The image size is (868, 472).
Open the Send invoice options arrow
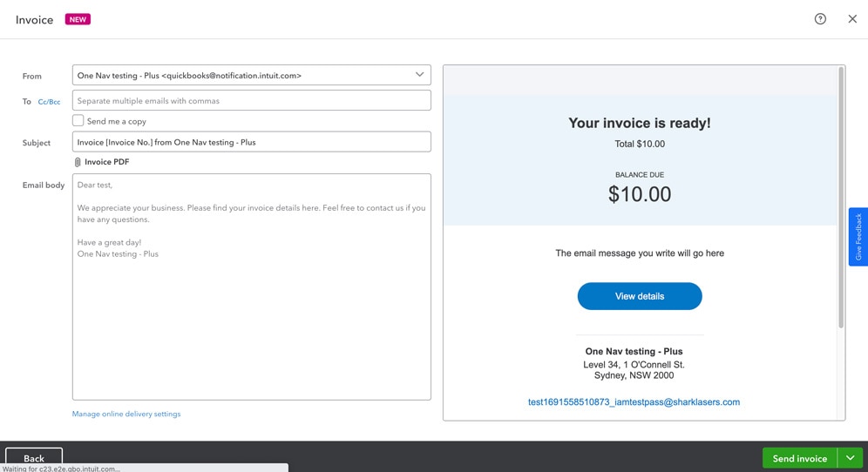pos(850,458)
